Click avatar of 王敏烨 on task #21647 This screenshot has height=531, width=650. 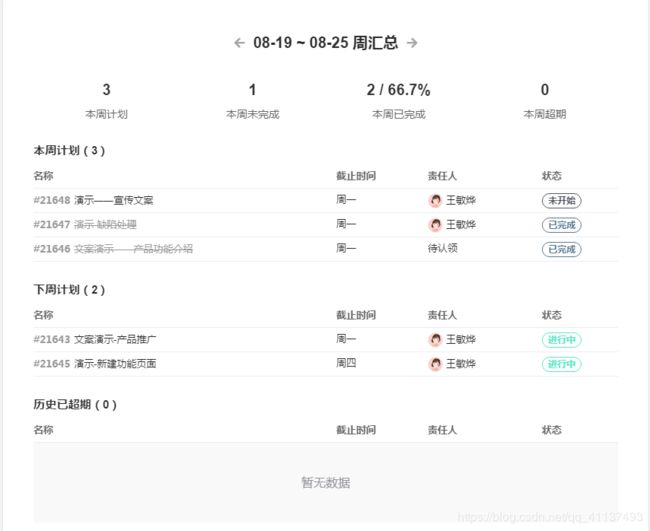435,225
